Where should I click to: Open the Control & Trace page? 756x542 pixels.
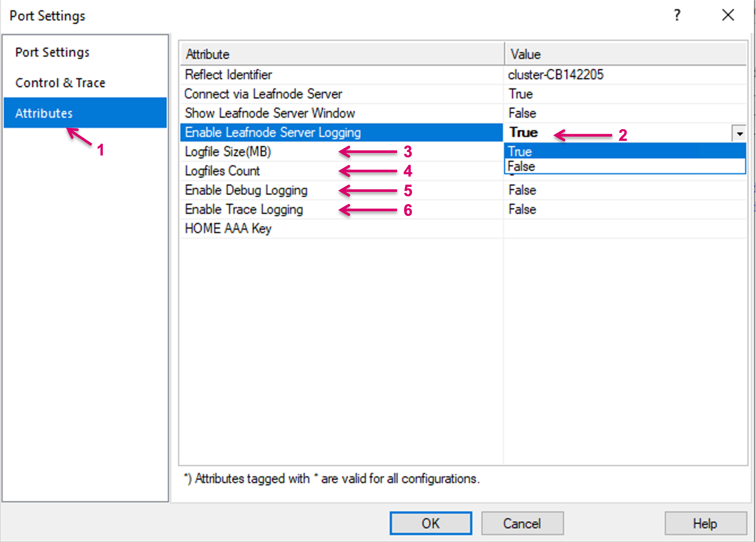(x=60, y=83)
